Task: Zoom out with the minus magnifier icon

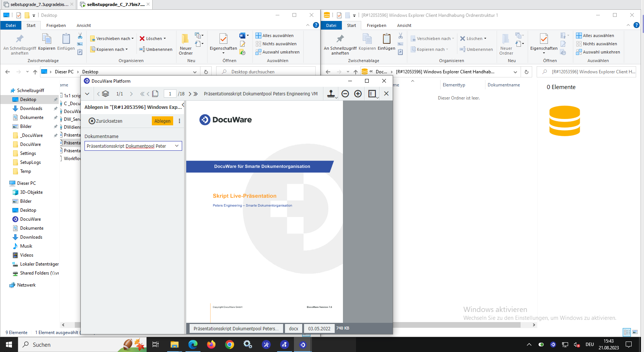Action: click(x=345, y=94)
